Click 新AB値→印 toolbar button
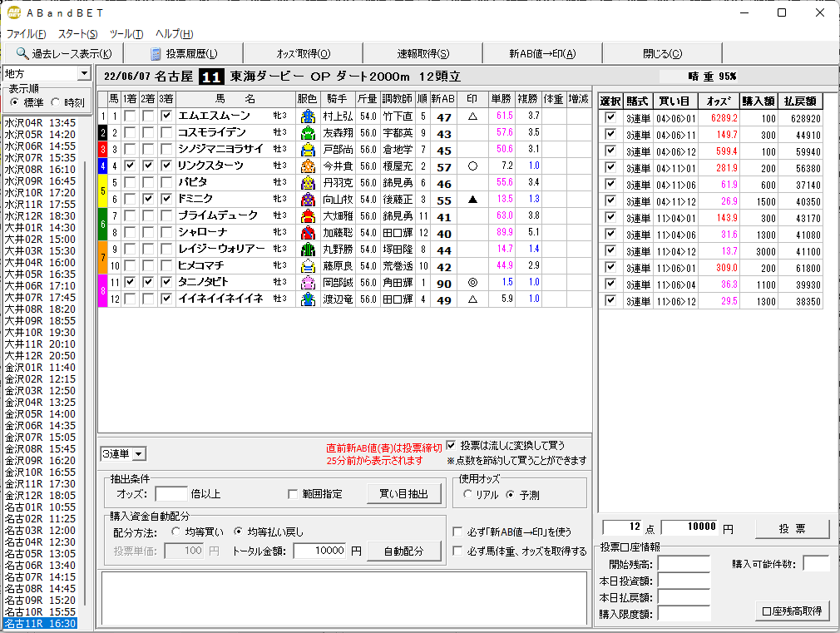This screenshot has height=633, width=840. click(543, 53)
